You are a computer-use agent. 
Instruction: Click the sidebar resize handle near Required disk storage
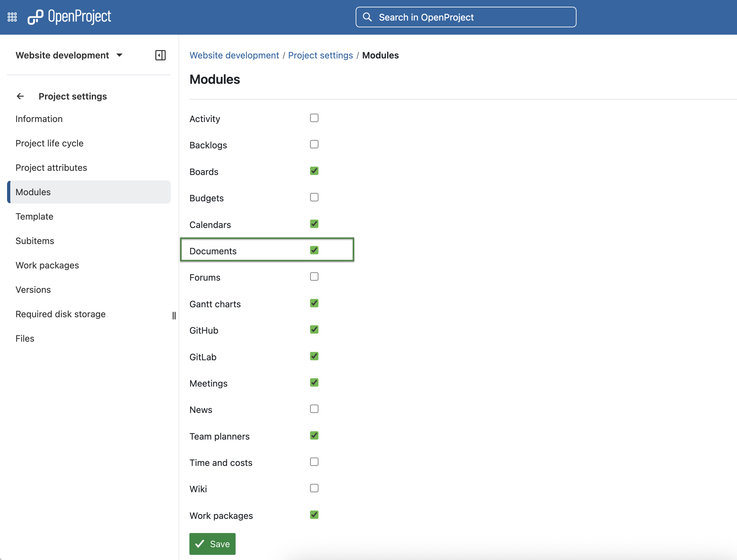[174, 316]
